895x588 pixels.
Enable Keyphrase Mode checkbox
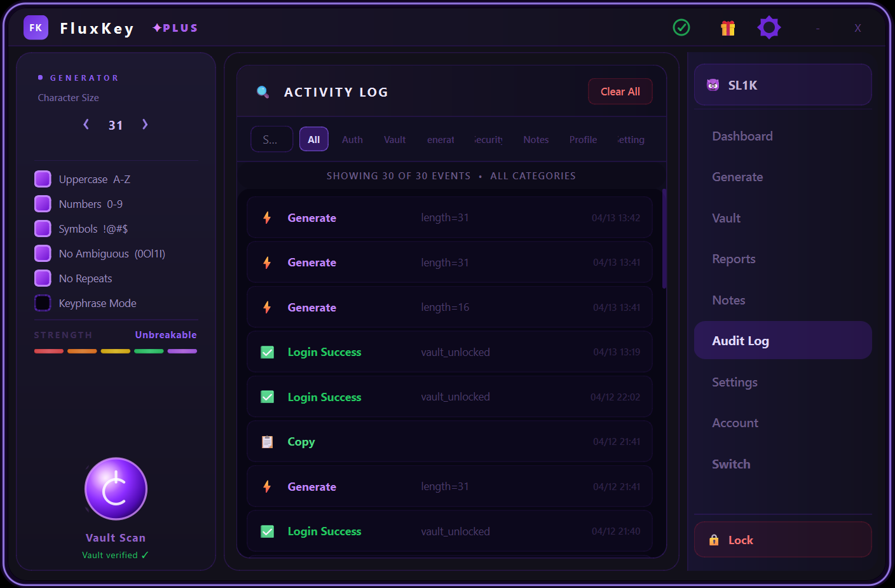(x=43, y=303)
